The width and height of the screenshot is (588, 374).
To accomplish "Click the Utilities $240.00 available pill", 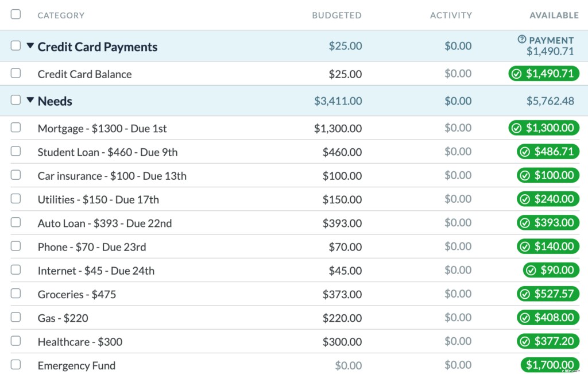I will click(x=547, y=199).
